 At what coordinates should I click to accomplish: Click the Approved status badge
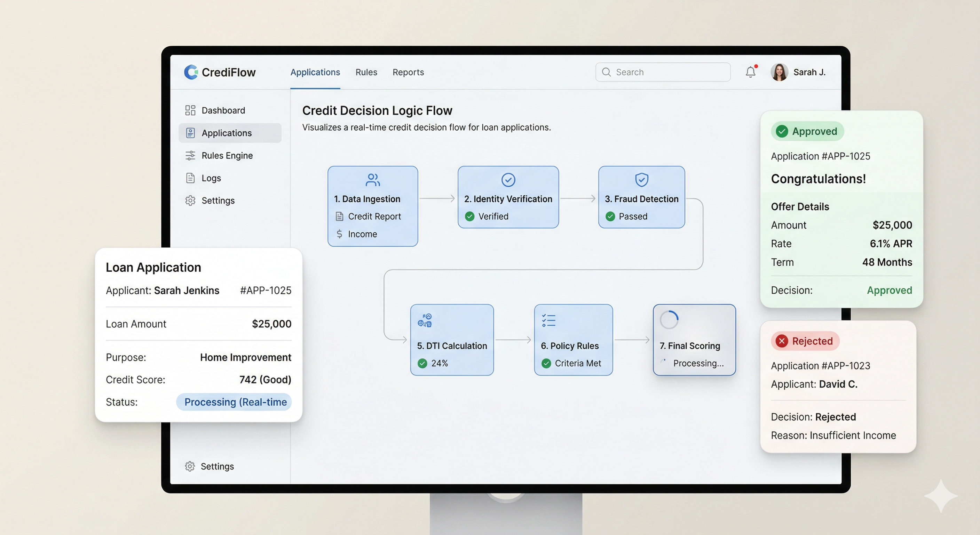click(807, 131)
